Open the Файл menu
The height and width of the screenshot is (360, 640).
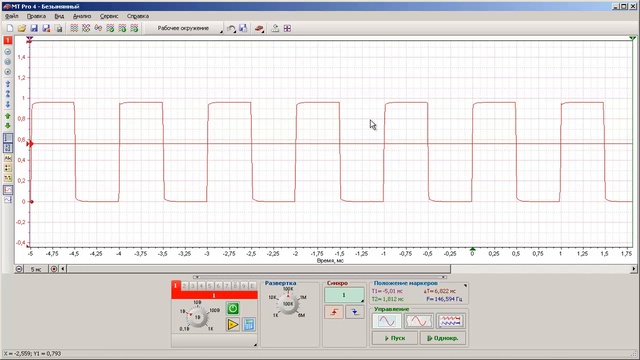[11, 16]
